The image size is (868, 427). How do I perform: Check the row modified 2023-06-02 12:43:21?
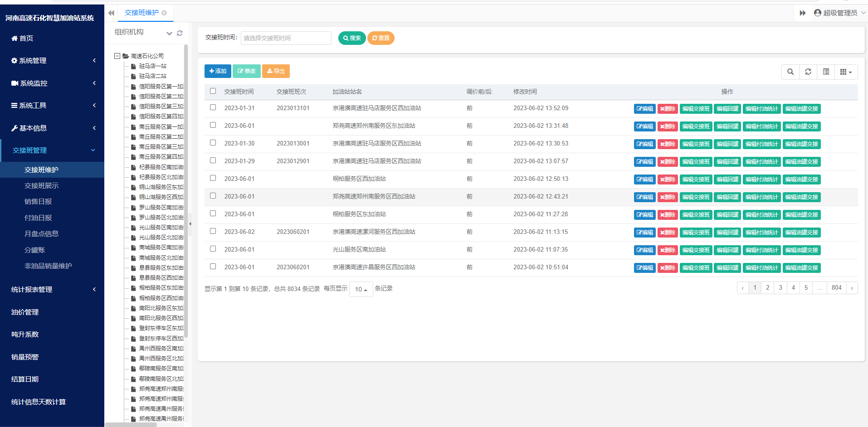point(213,196)
